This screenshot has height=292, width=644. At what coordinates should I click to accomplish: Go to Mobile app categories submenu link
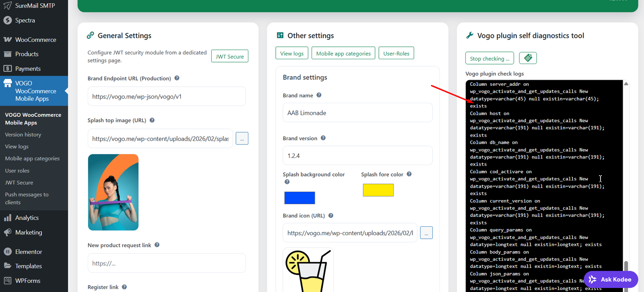click(32, 158)
